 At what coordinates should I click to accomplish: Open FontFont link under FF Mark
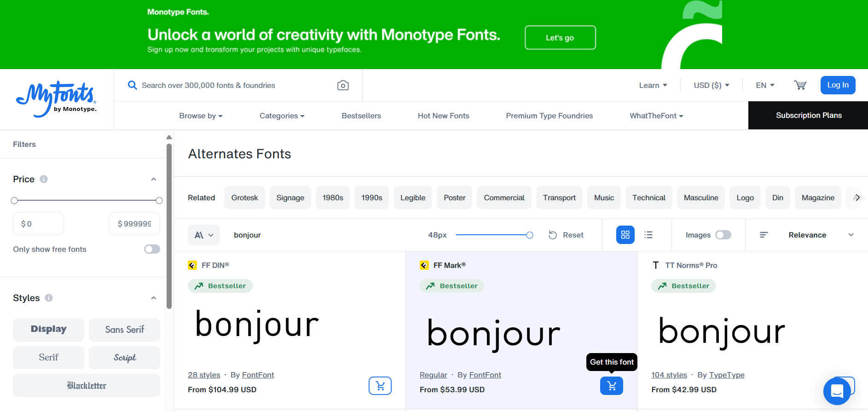tap(485, 375)
